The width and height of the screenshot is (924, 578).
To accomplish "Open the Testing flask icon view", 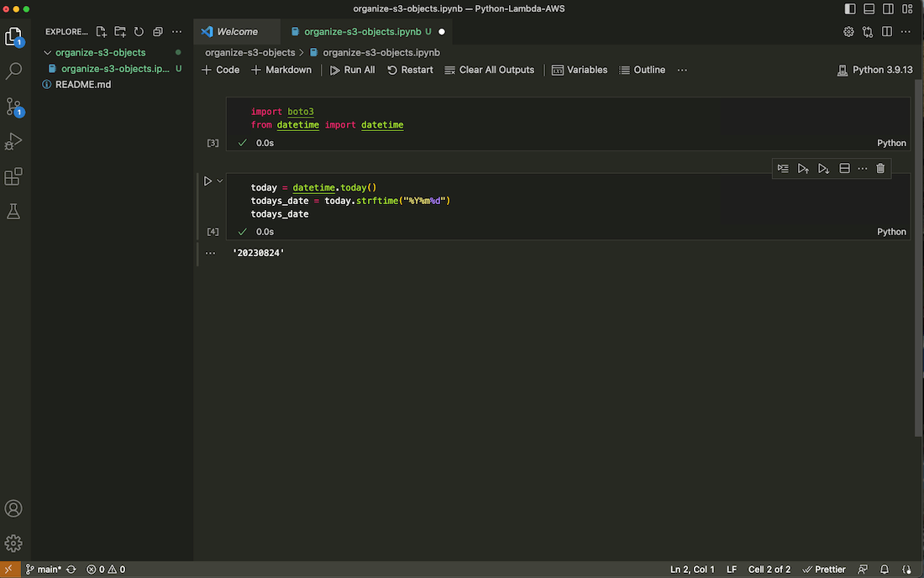I will 13,212.
